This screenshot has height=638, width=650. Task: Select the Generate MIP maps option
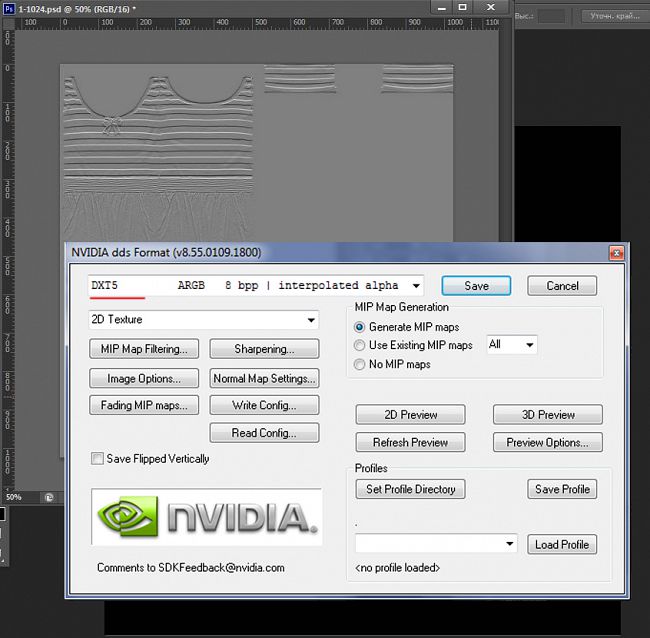pyautogui.click(x=361, y=327)
